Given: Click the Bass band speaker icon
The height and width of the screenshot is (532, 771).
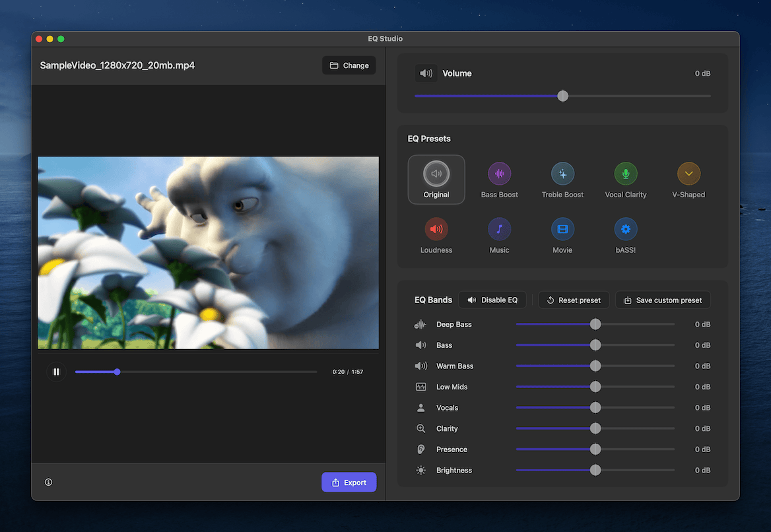Looking at the screenshot, I should pyautogui.click(x=421, y=345).
